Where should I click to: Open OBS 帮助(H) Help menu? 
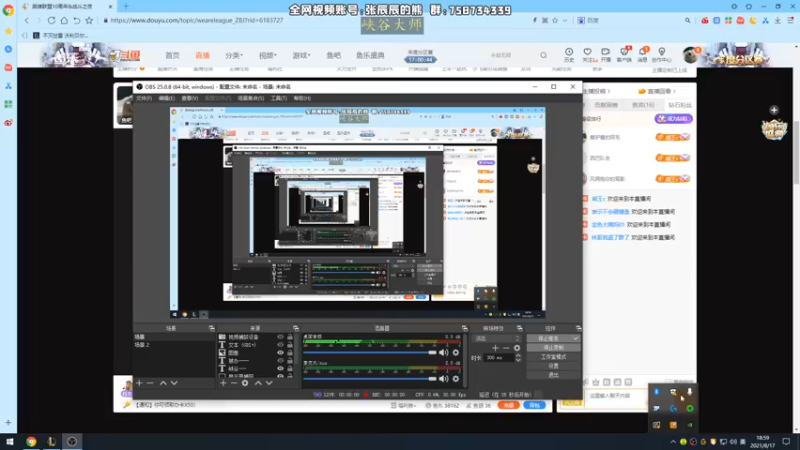tap(302, 98)
